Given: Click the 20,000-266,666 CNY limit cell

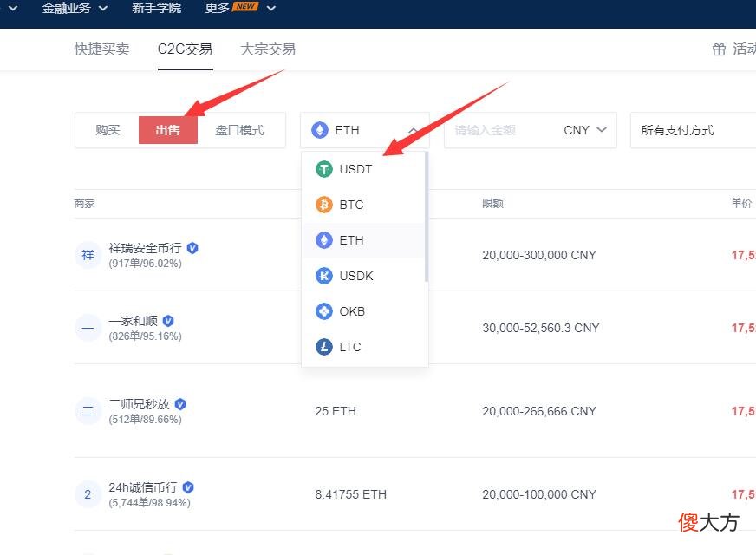Looking at the screenshot, I should (539, 411).
